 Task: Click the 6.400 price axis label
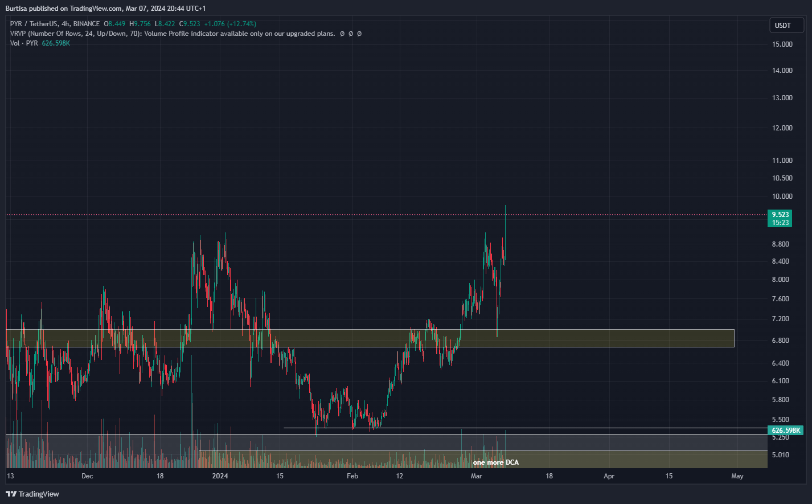pos(780,363)
